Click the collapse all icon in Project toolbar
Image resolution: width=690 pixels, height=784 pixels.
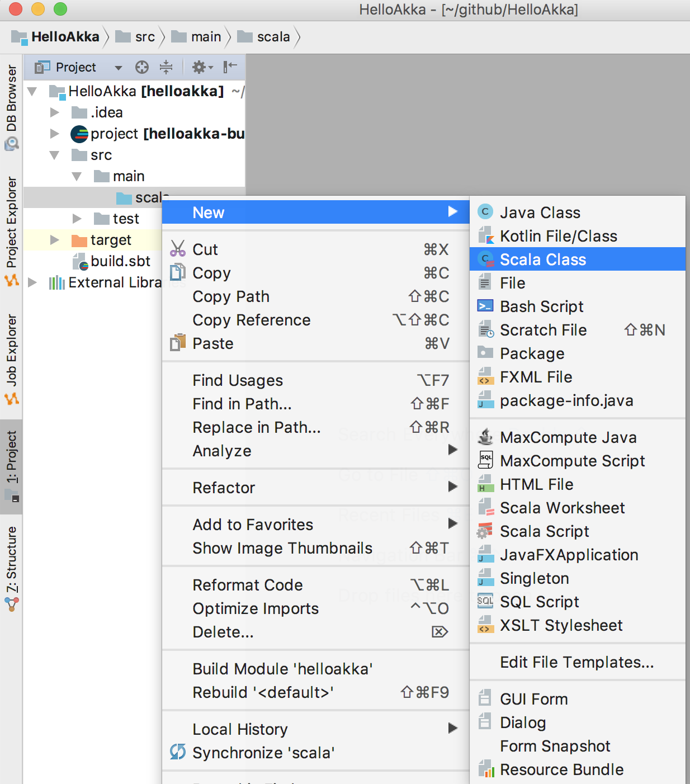coord(166,67)
